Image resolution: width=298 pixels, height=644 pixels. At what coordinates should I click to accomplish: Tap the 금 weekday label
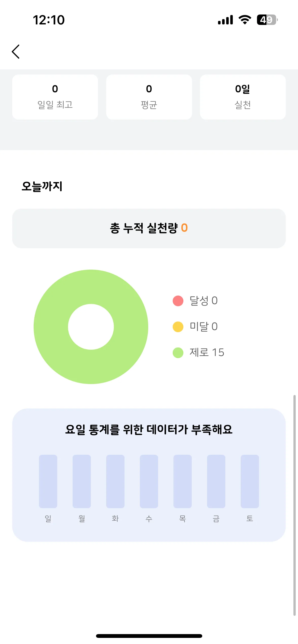click(x=216, y=518)
